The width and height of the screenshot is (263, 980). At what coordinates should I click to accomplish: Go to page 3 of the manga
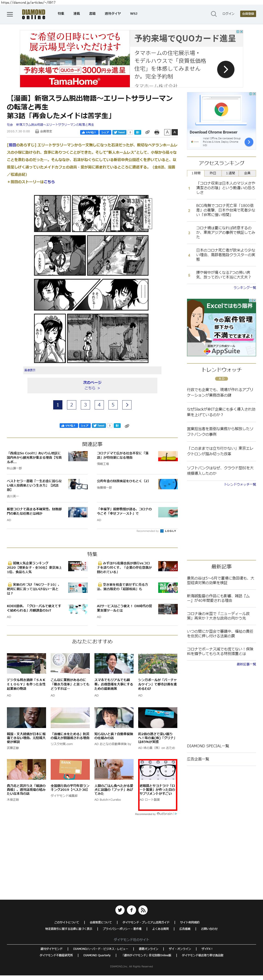pyautogui.click(x=85, y=405)
